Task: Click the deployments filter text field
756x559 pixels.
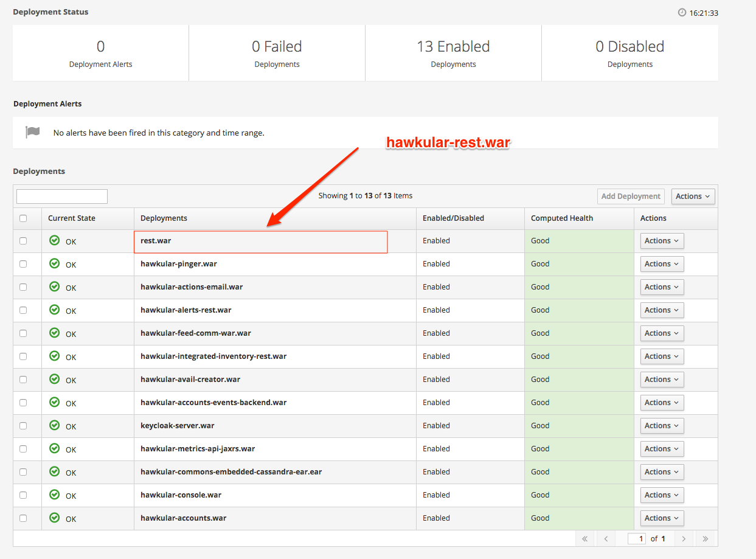Action: tap(62, 196)
